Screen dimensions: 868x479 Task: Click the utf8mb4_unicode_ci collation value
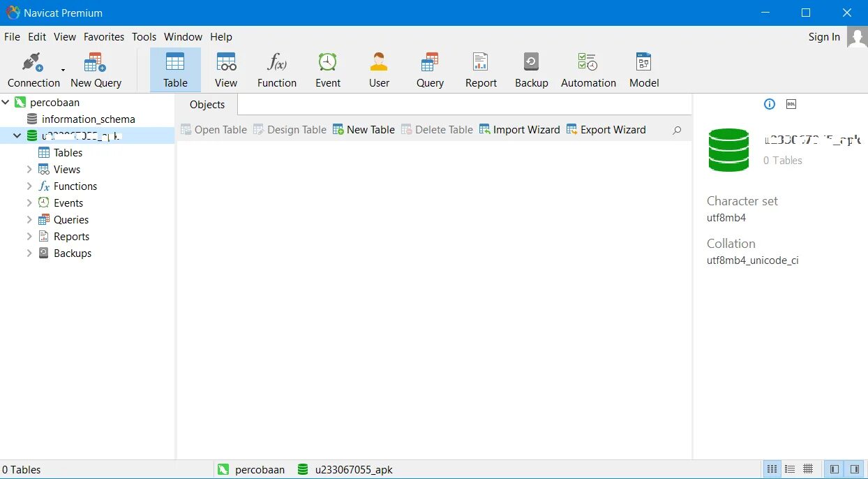tap(752, 260)
